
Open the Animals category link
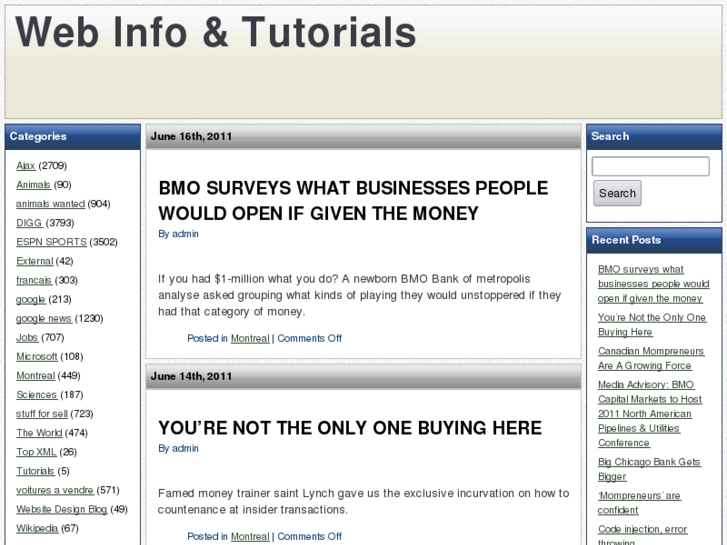tap(33, 185)
